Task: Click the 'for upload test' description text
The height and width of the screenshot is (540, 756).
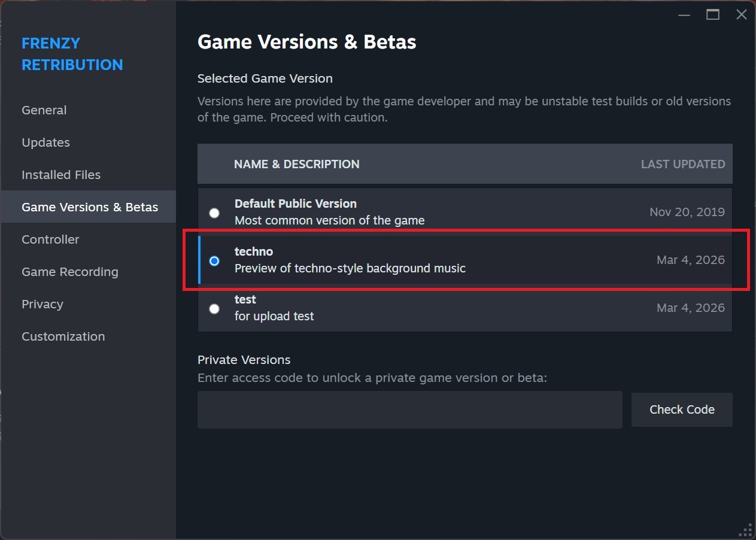Action: point(274,316)
